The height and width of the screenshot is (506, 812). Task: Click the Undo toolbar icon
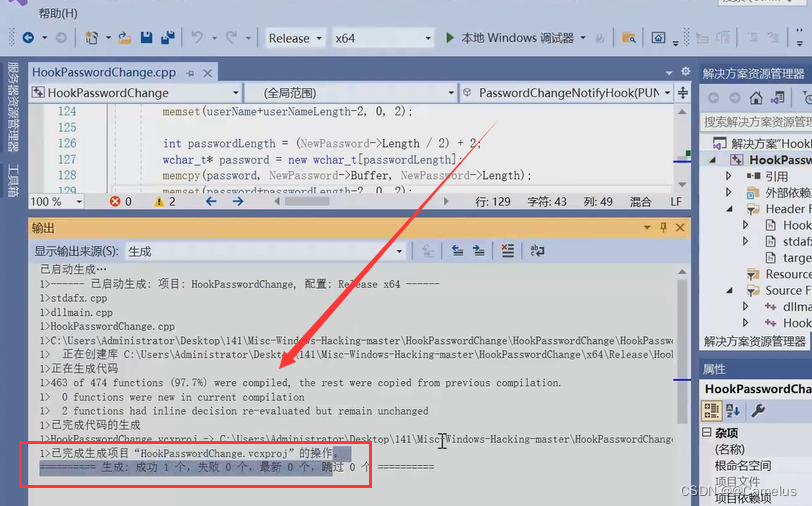(197, 37)
